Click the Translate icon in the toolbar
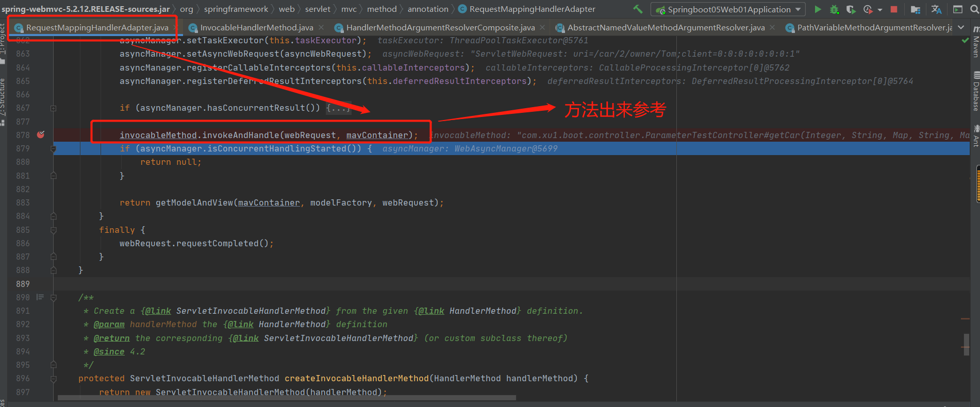This screenshot has height=407, width=980. pos(937,9)
